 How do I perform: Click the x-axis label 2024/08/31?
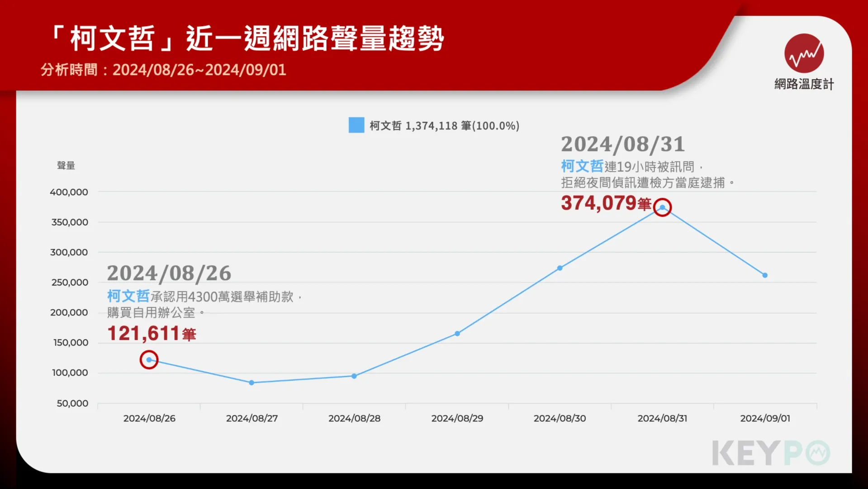662,418
